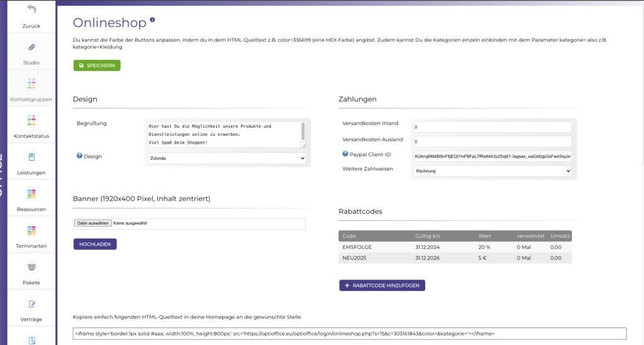
Task: Click help icon beside Design label
Action: (x=79, y=156)
